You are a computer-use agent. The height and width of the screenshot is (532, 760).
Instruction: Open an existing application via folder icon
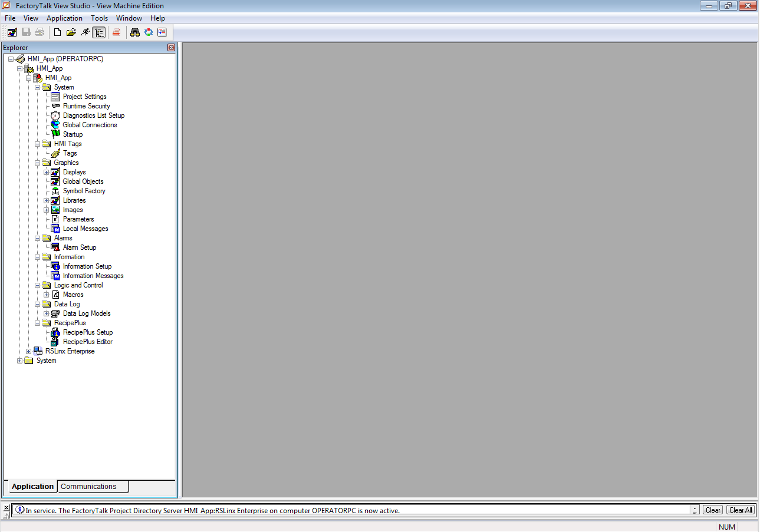pyautogui.click(x=71, y=32)
